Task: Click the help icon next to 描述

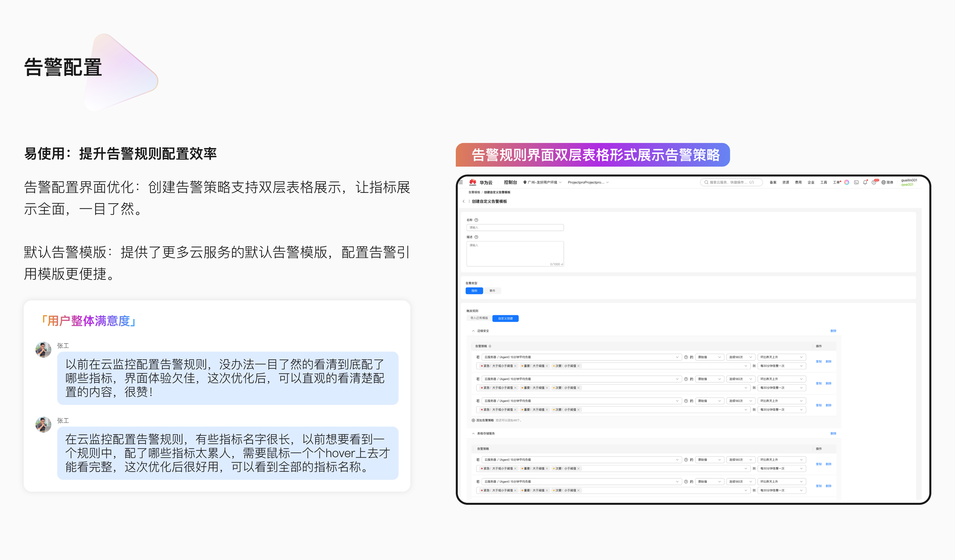Action: (x=476, y=237)
